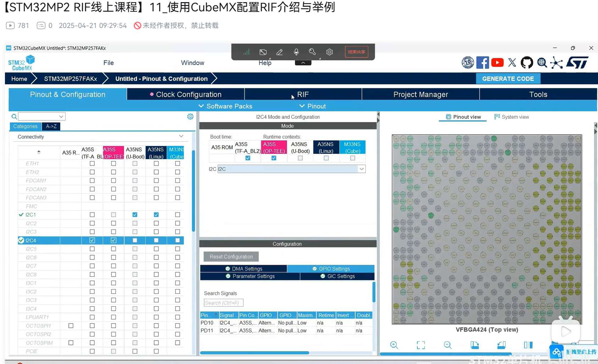Image resolution: width=598 pixels, height=364 pixels.
Task: Open the left panel gear settings
Action: click(190, 117)
